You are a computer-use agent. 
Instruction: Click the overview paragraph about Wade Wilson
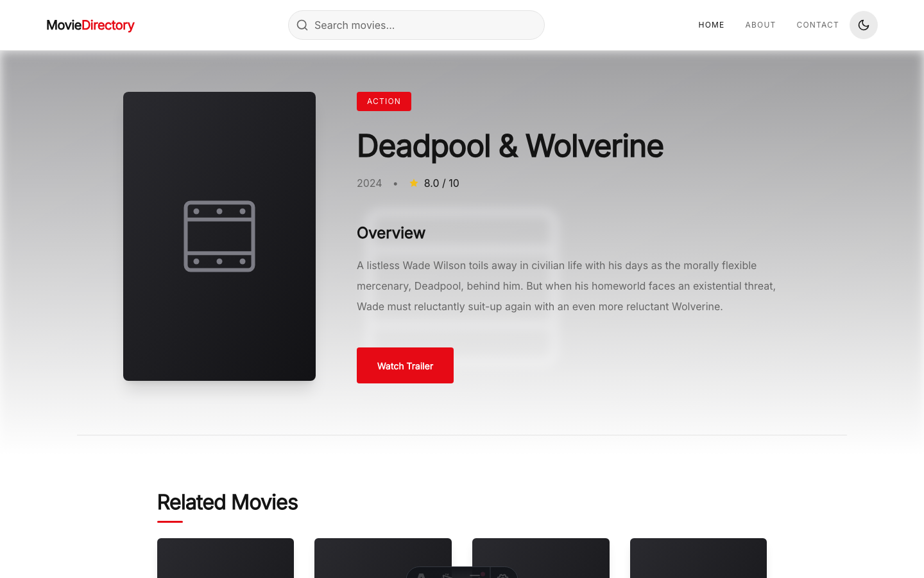pos(567,286)
